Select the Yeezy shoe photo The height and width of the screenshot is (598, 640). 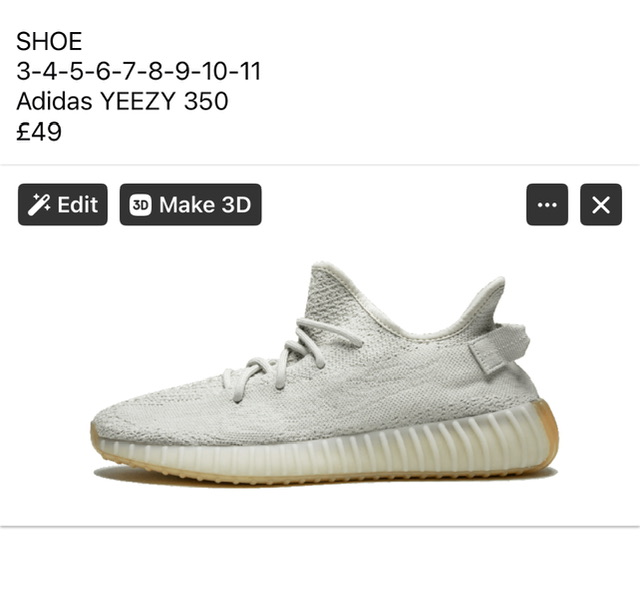click(324, 373)
